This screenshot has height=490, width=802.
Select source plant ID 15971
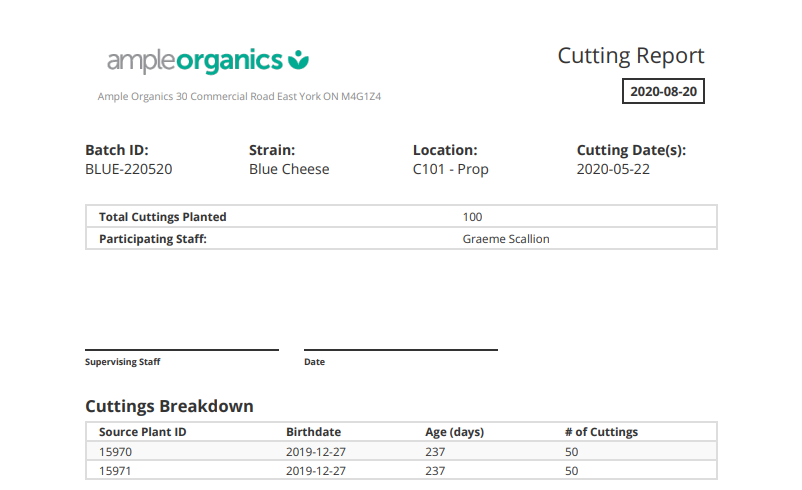(x=116, y=470)
